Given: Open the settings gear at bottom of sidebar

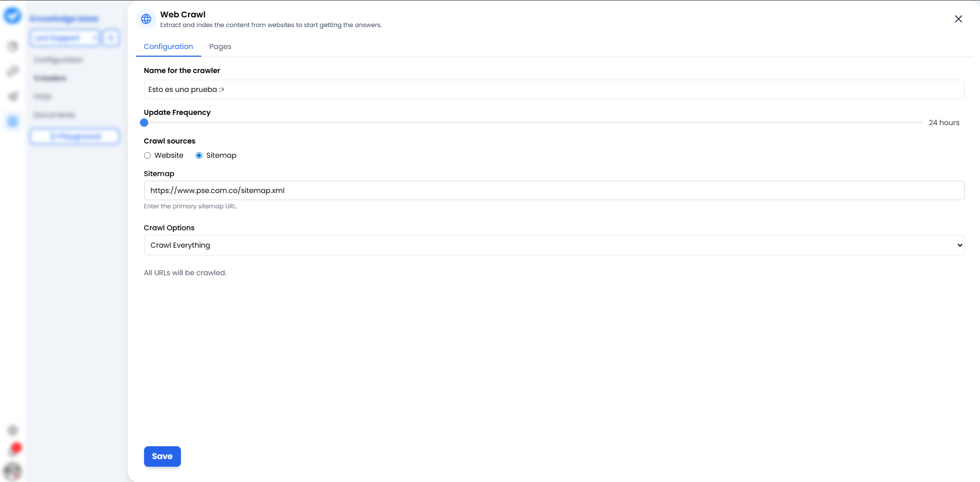Looking at the screenshot, I should (x=13, y=430).
